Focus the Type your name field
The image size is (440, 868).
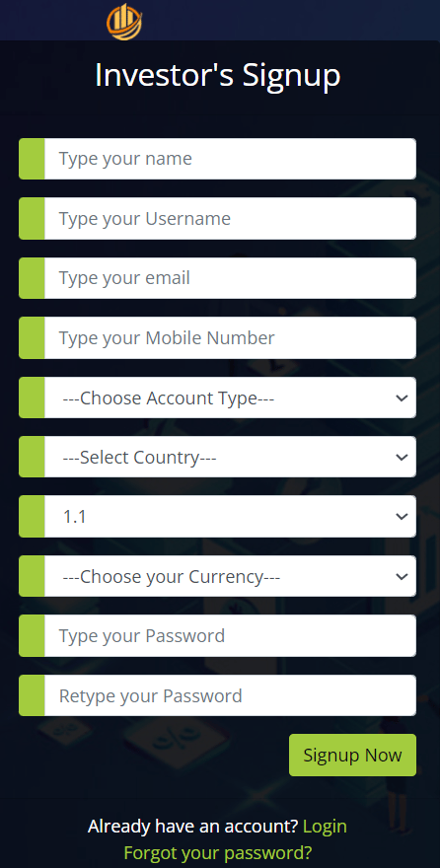(230, 159)
